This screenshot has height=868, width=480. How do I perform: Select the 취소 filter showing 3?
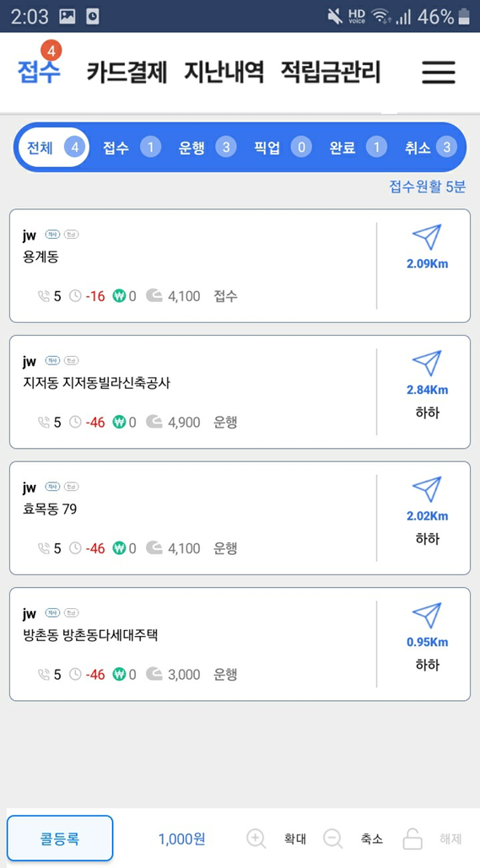pyautogui.click(x=431, y=148)
